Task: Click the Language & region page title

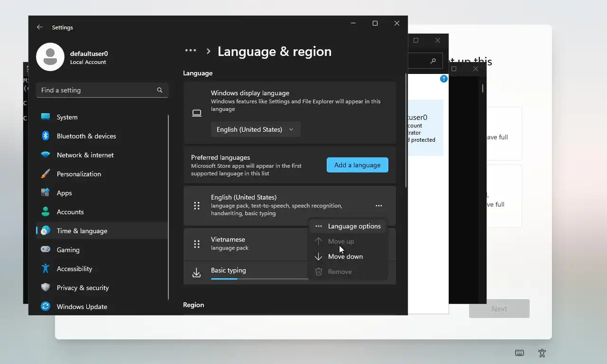Action: [x=275, y=51]
